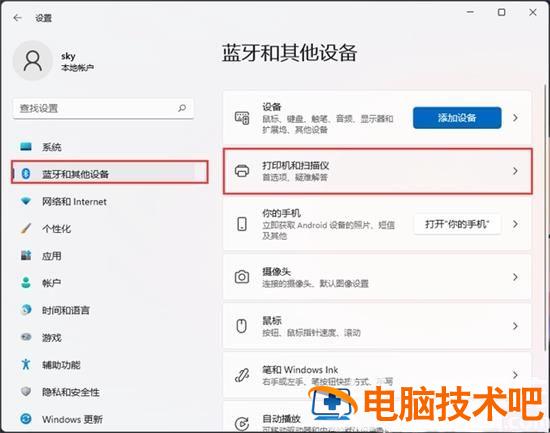
Task: Click the back arrow in the Settings header
Action: 18,18
